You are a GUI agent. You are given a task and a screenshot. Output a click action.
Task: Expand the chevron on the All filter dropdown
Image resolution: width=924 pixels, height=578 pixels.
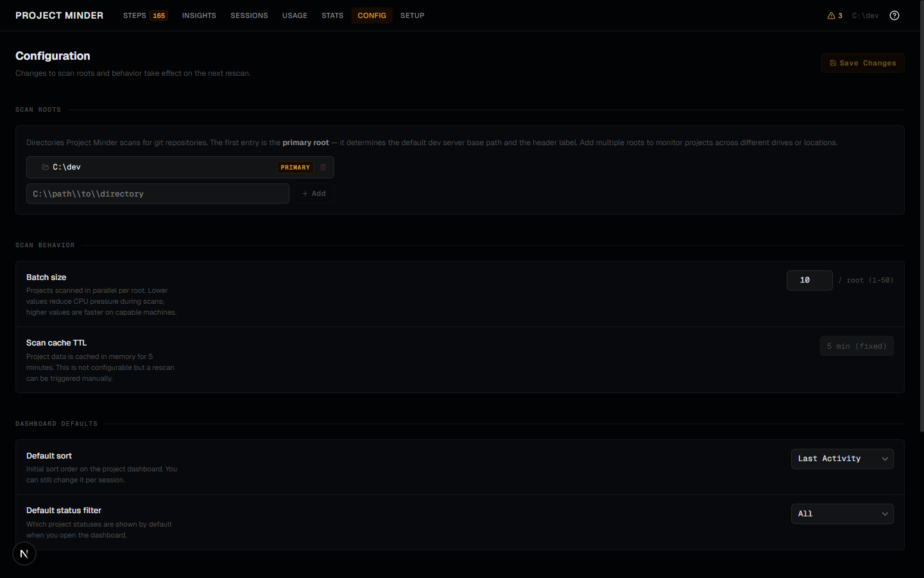coord(885,514)
